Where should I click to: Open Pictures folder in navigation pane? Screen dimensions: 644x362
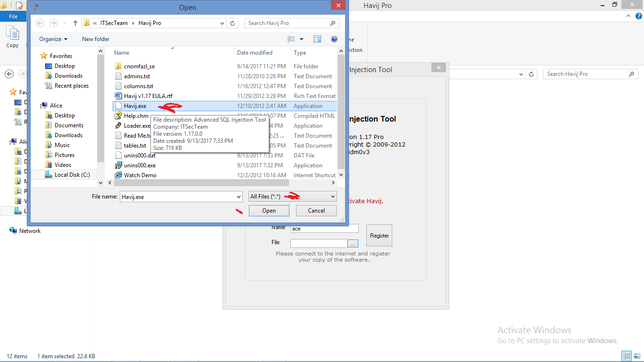click(x=64, y=155)
